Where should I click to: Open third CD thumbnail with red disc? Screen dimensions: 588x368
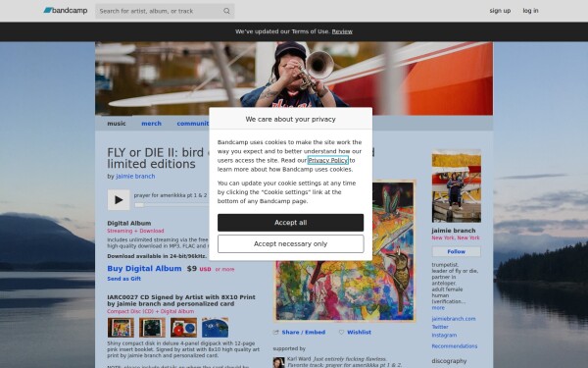click(x=183, y=328)
